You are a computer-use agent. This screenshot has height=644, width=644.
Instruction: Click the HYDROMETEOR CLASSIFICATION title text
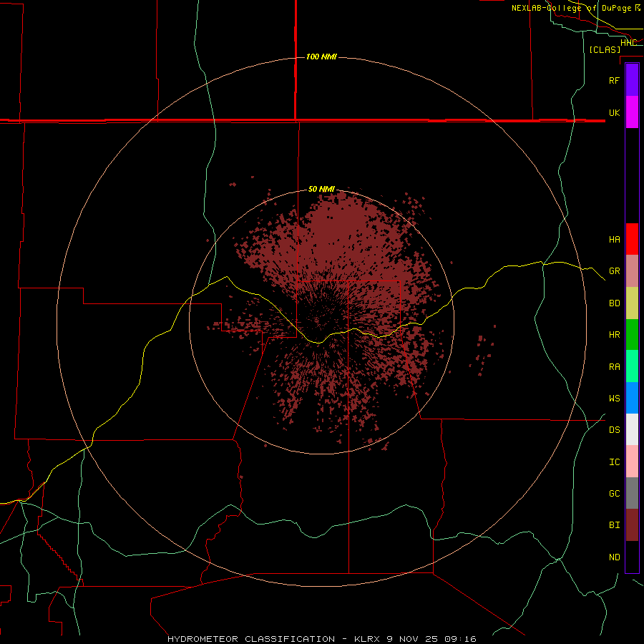coord(251,639)
